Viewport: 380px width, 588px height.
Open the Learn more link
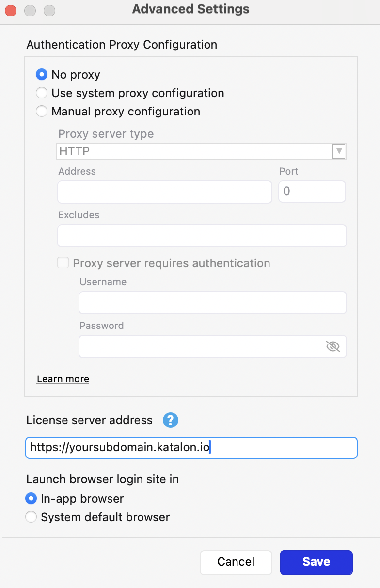pyautogui.click(x=63, y=379)
